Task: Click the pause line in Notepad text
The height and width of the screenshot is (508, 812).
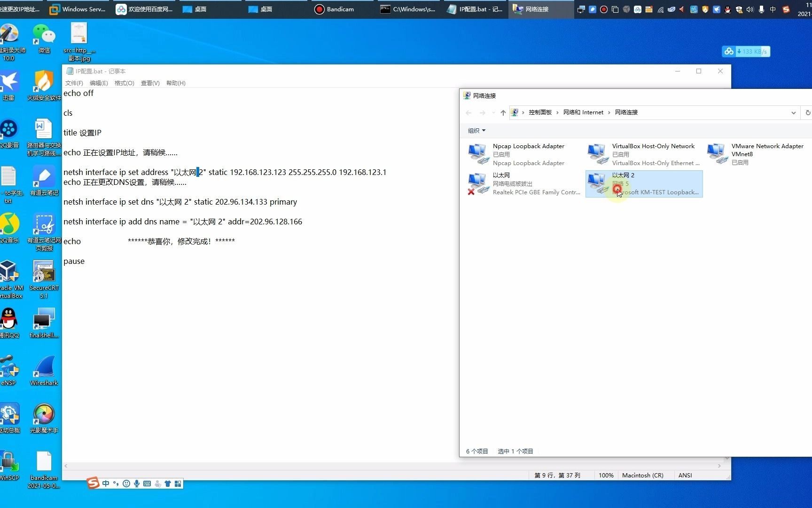Action: (74, 261)
